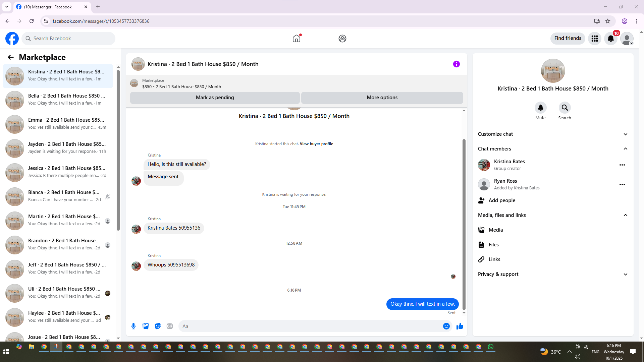The image size is (644, 362).
Task: Open View buyer profile link
Action: (316, 144)
